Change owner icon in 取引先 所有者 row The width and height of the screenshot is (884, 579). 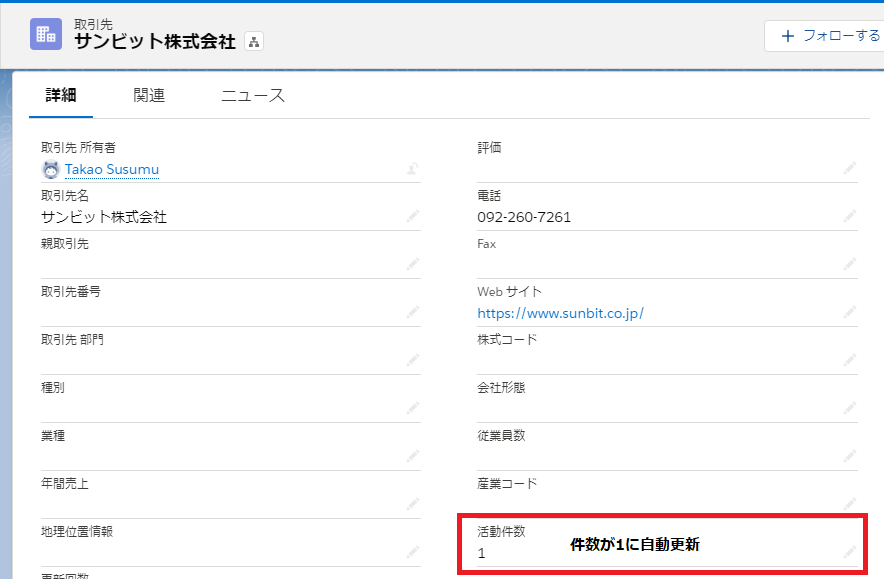(413, 169)
